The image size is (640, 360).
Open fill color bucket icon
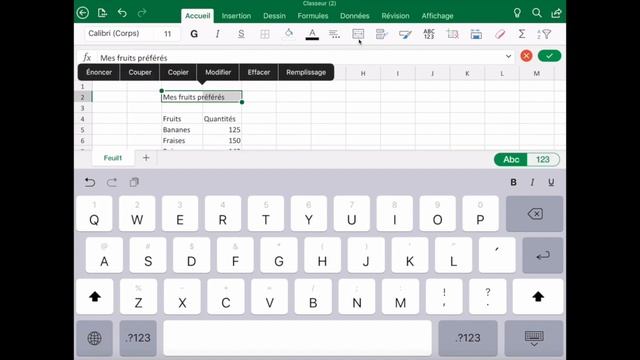(x=289, y=33)
